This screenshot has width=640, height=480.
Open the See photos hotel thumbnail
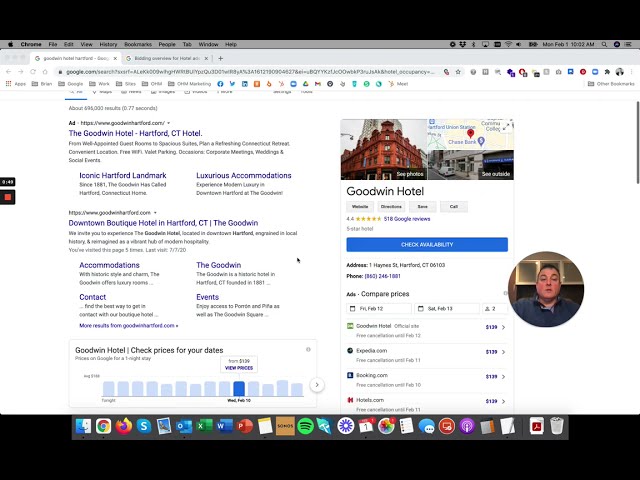tap(384, 149)
